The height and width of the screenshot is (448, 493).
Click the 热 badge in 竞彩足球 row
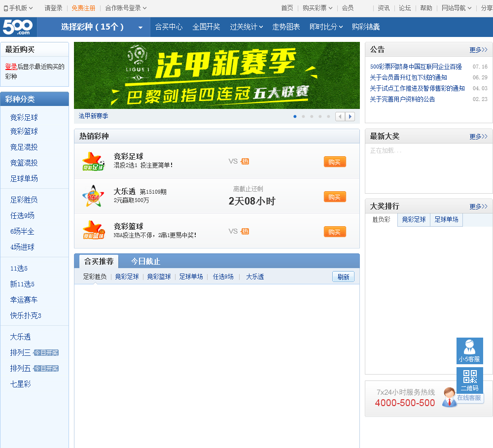point(245,162)
